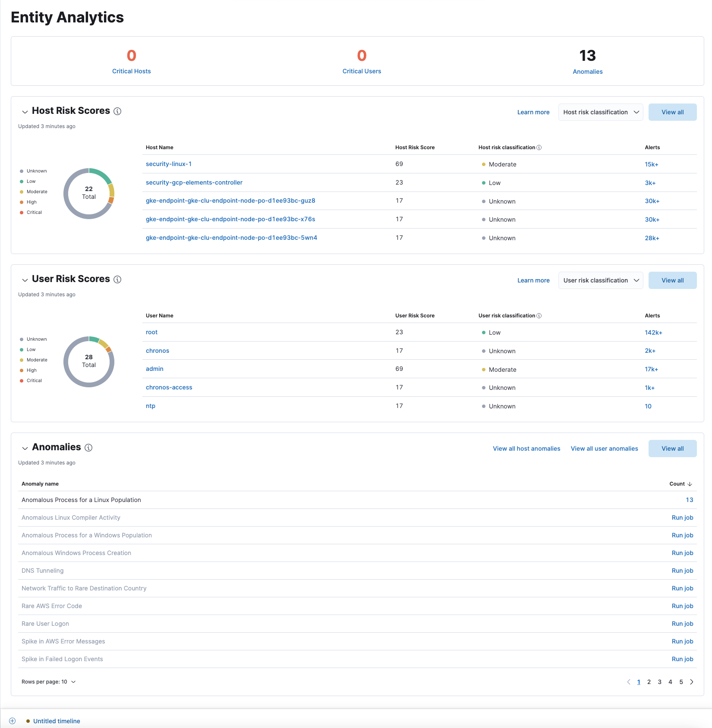The height and width of the screenshot is (728, 712).
Task: Open security-linux-1 host details
Action: click(x=169, y=164)
